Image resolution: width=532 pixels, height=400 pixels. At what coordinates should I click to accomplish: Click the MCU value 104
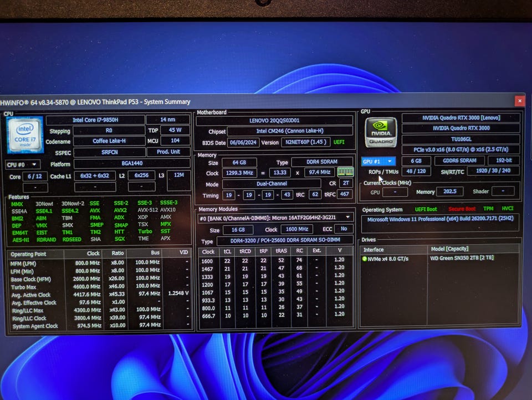click(175, 140)
